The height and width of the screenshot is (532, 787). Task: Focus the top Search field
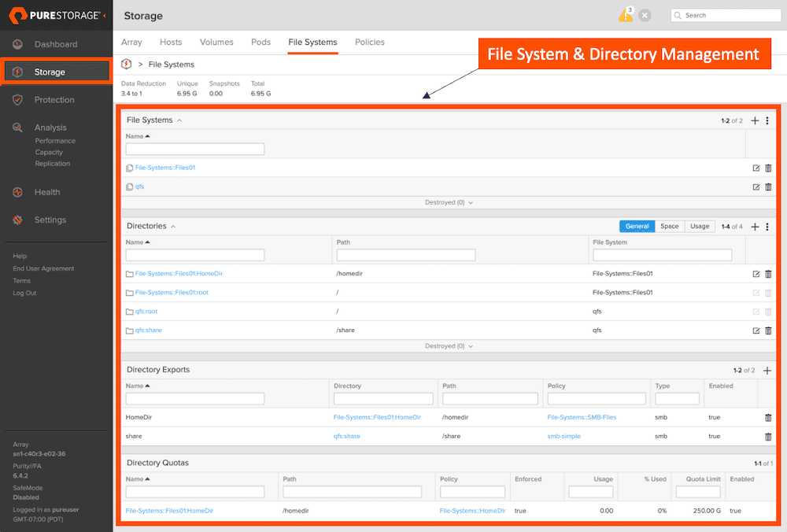[726, 16]
